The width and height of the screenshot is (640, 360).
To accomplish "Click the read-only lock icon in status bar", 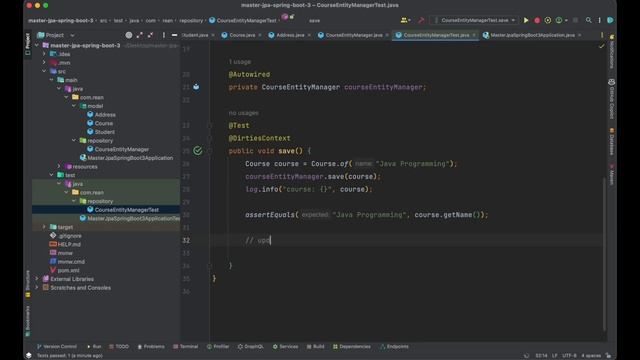I will tap(609, 356).
